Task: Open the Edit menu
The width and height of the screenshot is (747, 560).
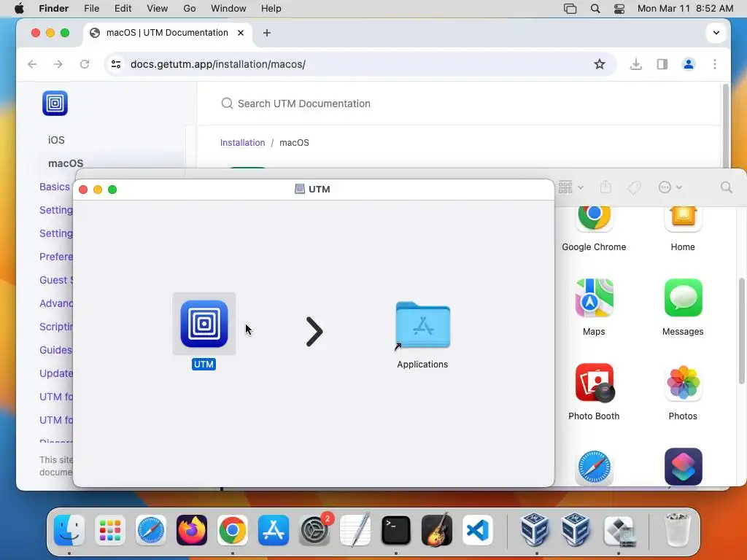Action: tap(123, 9)
